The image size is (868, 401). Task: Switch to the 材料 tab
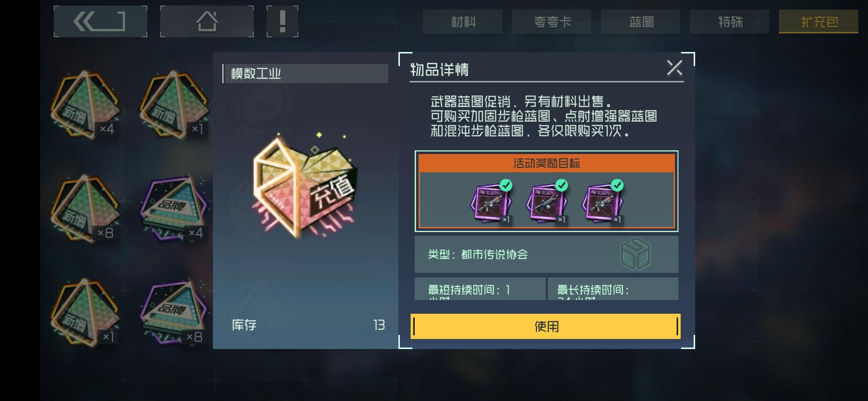tap(463, 22)
